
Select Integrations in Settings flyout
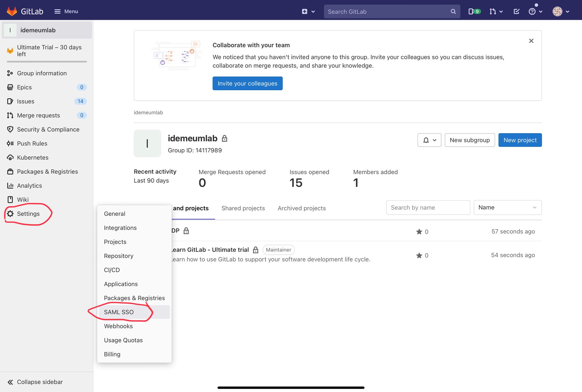[134, 228]
